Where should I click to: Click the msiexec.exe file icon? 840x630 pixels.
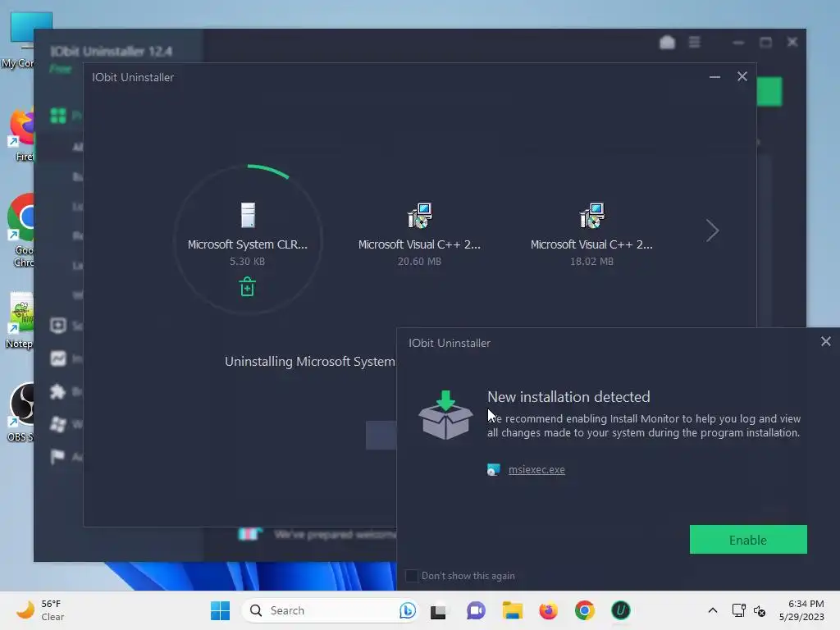(x=493, y=470)
